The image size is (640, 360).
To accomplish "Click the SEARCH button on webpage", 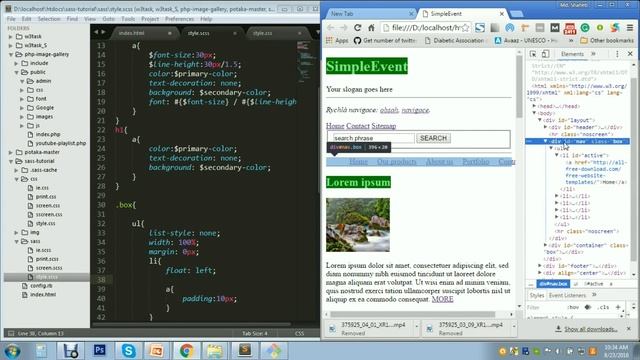I will pyautogui.click(x=433, y=138).
